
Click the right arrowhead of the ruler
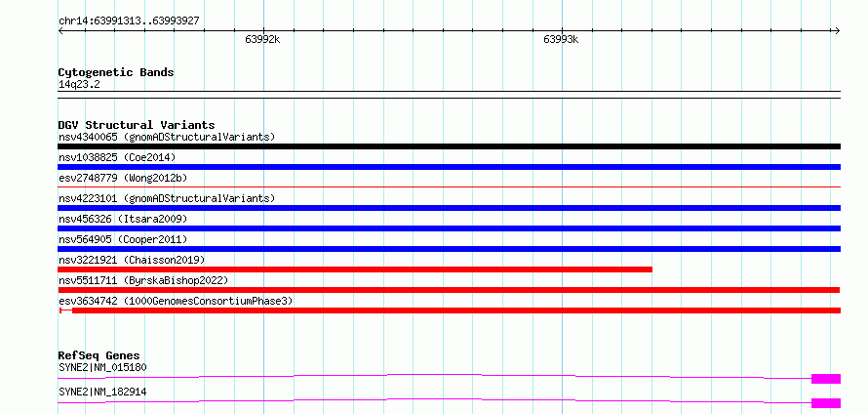click(838, 30)
